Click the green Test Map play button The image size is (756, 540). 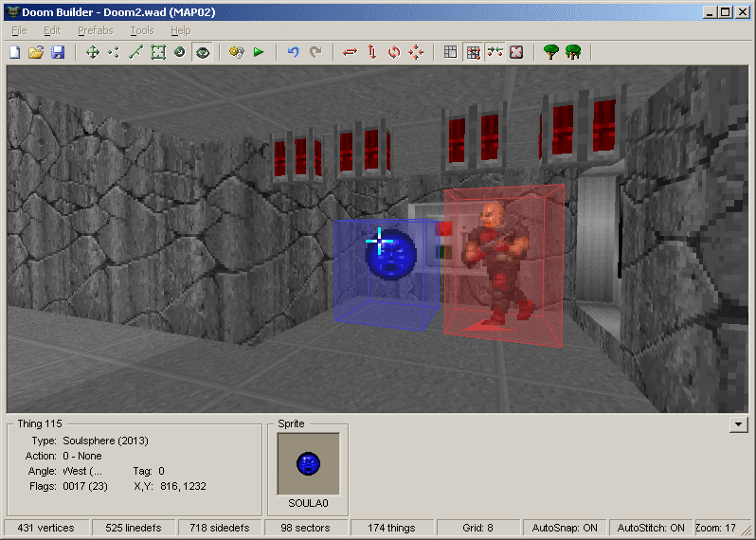pyautogui.click(x=259, y=52)
